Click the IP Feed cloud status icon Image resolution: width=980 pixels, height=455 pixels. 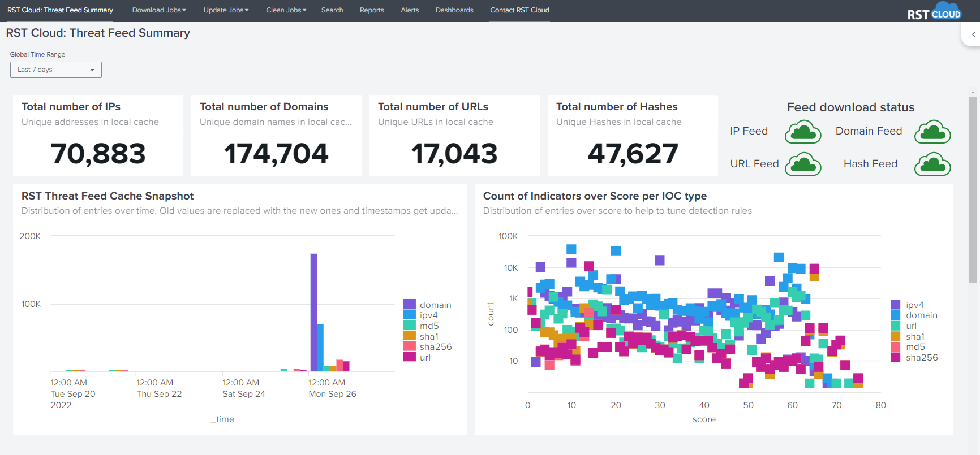pos(803,132)
